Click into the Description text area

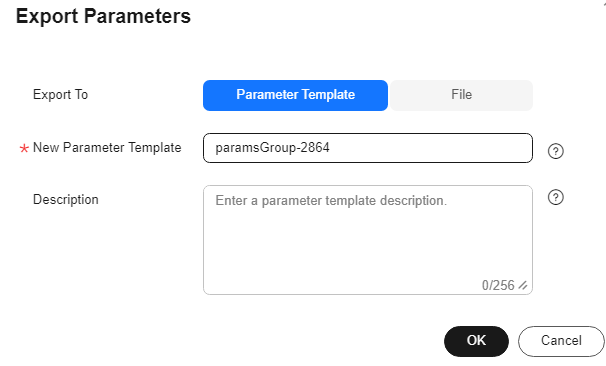coord(368,240)
